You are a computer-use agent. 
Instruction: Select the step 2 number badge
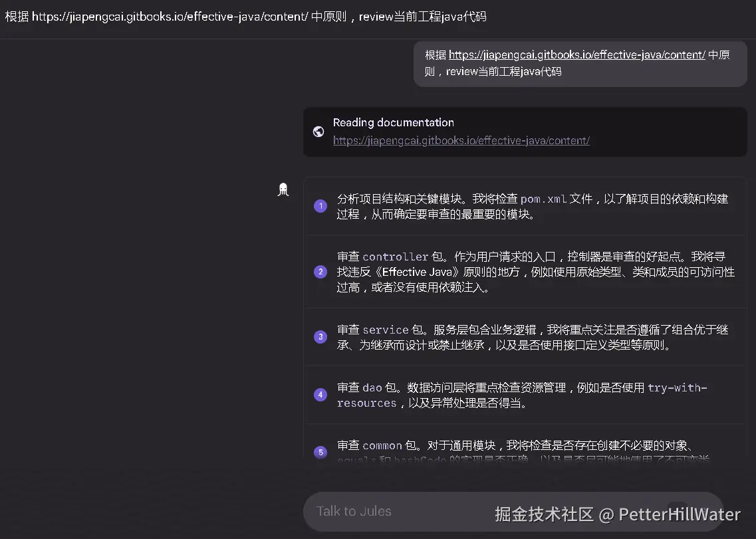coord(320,271)
